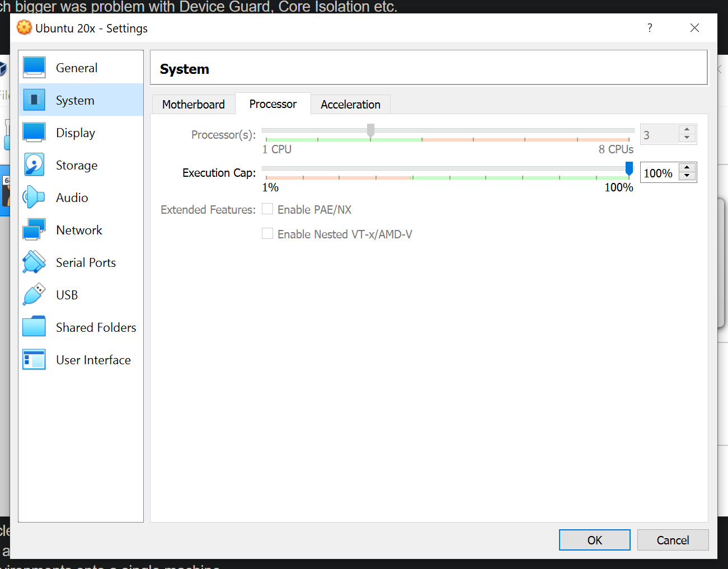The height and width of the screenshot is (569, 728).
Task: Click the processor count field showing 3
Action: click(660, 134)
